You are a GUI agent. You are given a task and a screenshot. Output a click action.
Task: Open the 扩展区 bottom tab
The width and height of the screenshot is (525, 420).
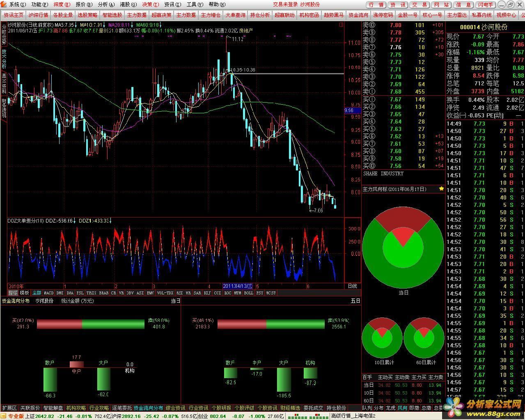click(x=9, y=408)
